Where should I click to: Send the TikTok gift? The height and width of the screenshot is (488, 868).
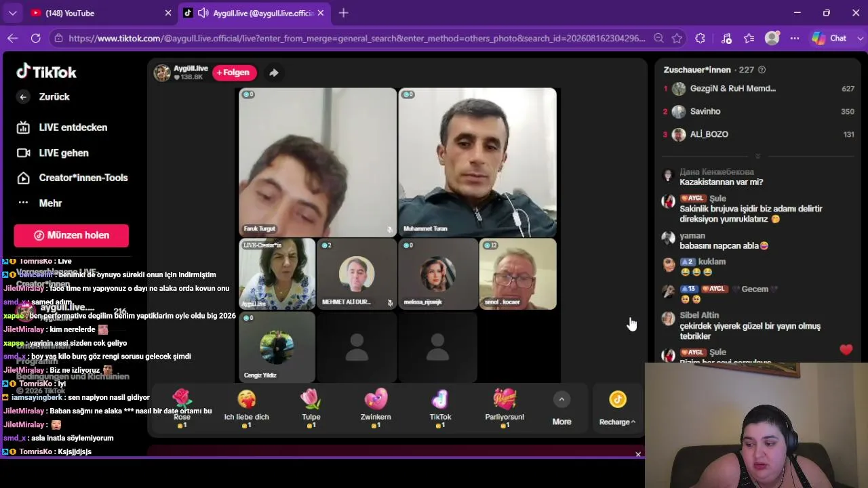[440, 409]
